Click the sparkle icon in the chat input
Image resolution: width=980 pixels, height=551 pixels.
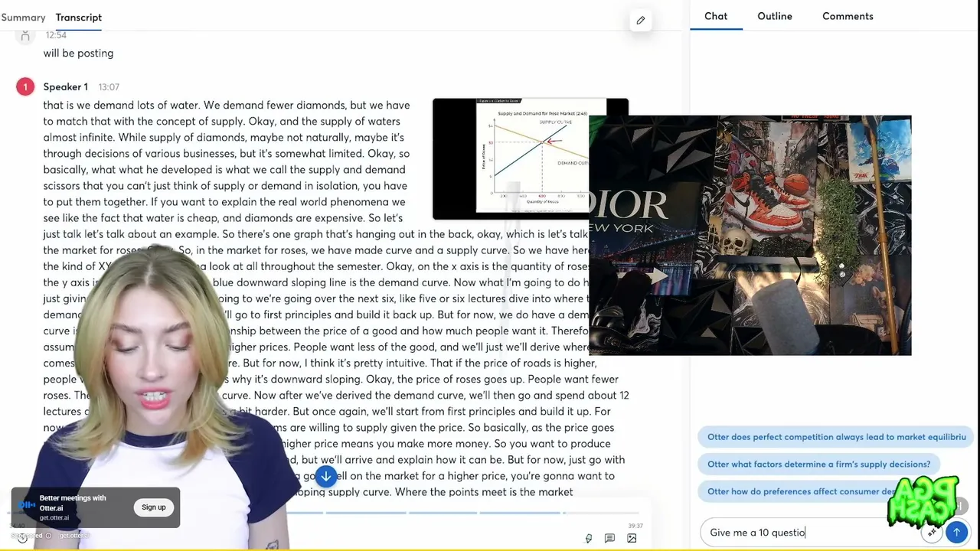932,532
